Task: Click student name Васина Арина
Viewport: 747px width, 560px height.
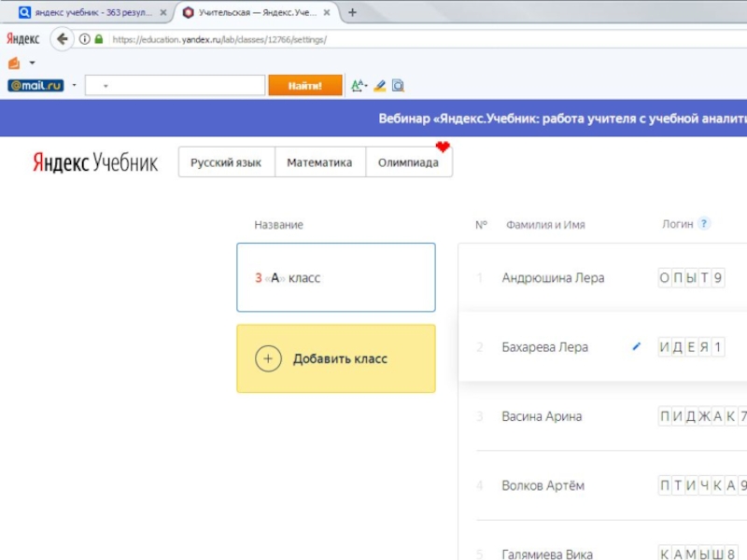Action: [x=542, y=416]
